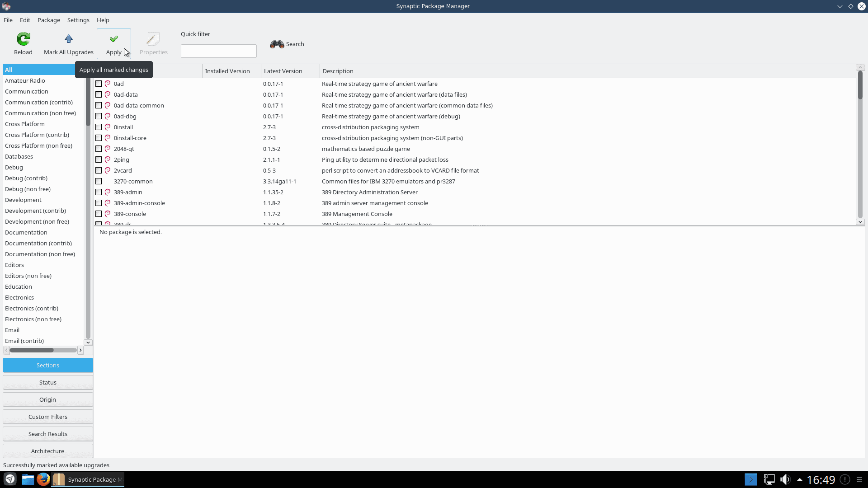Viewport: 868px width, 488px height.
Task: Open the application launcher in the taskbar
Action: [10, 479]
